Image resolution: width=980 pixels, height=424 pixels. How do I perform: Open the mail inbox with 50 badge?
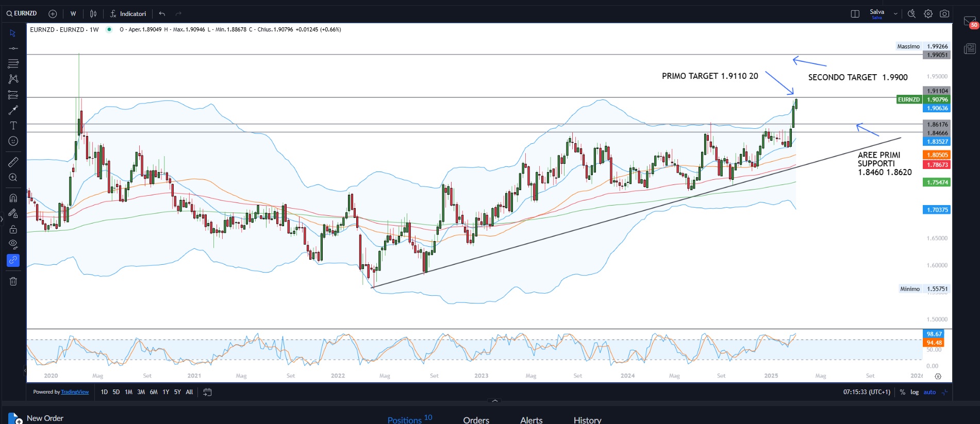click(x=970, y=22)
